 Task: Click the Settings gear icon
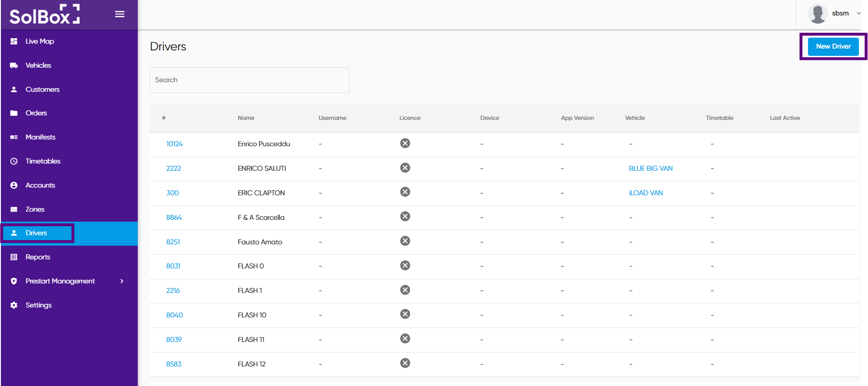(14, 305)
